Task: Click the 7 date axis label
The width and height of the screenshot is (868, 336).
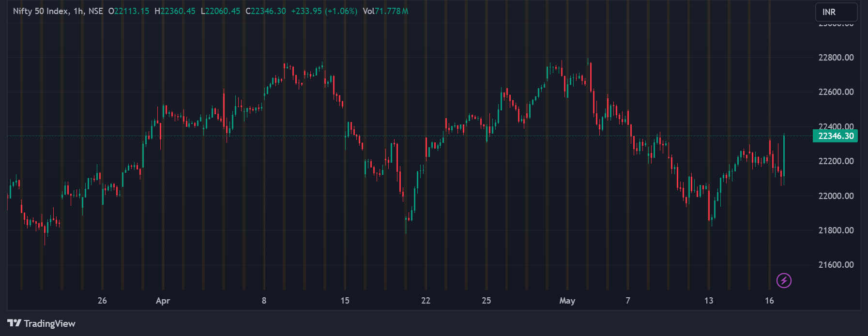Action: coord(628,301)
